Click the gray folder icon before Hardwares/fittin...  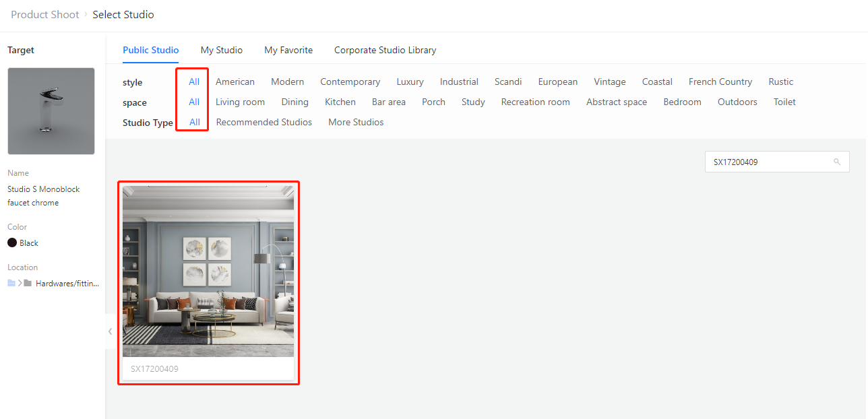(28, 283)
